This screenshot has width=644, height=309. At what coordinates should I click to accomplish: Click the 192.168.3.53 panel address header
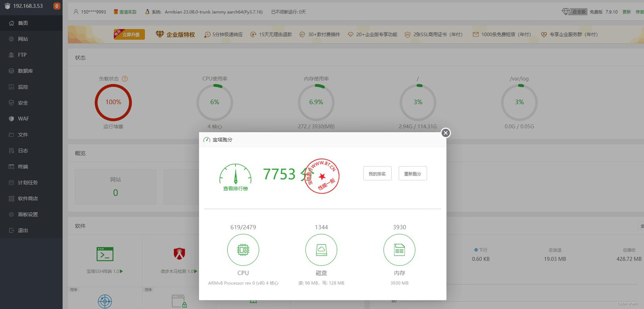(x=28, y=6)
